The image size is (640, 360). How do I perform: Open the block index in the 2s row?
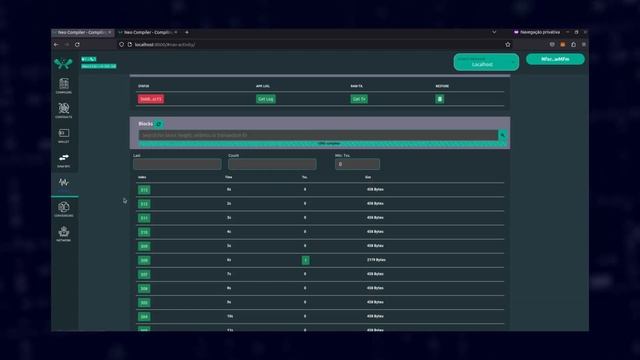click(144, 204)
